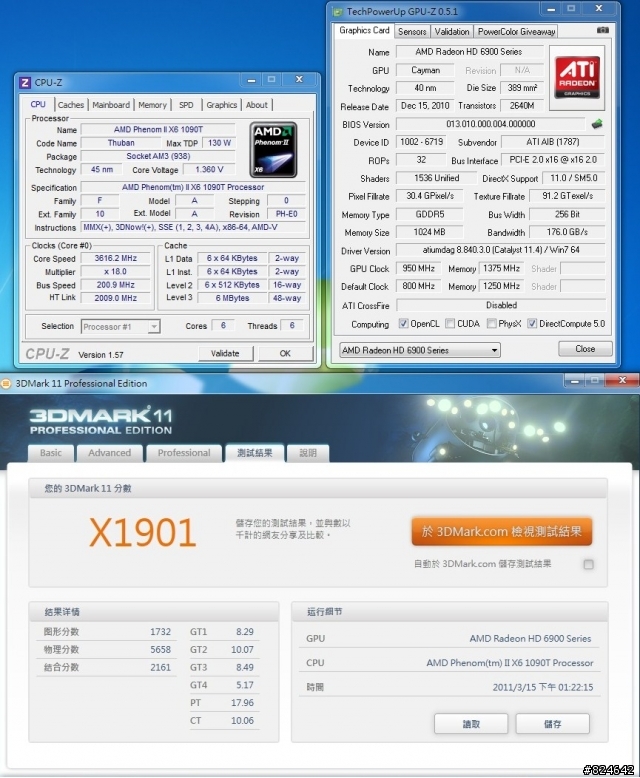640x778 pixels.
Task: Open the Memory tab in CPU-Z
Action: (152, 105)
